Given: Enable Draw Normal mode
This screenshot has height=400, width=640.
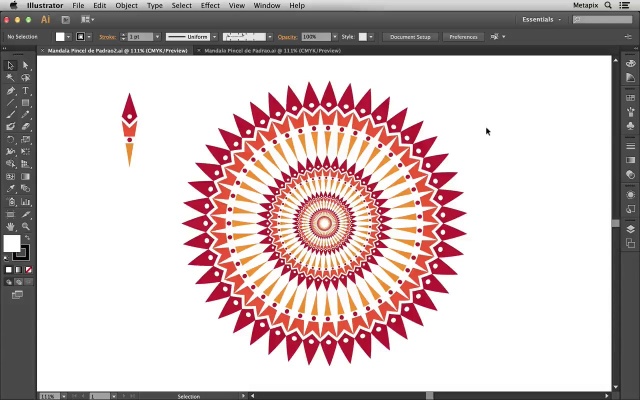Looking at the screenshot, I should click(x=9, y=282).
